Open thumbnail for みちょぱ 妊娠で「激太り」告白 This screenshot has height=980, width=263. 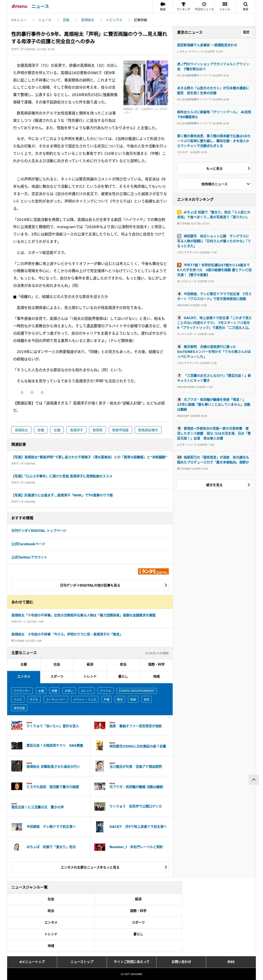point(17,847)
